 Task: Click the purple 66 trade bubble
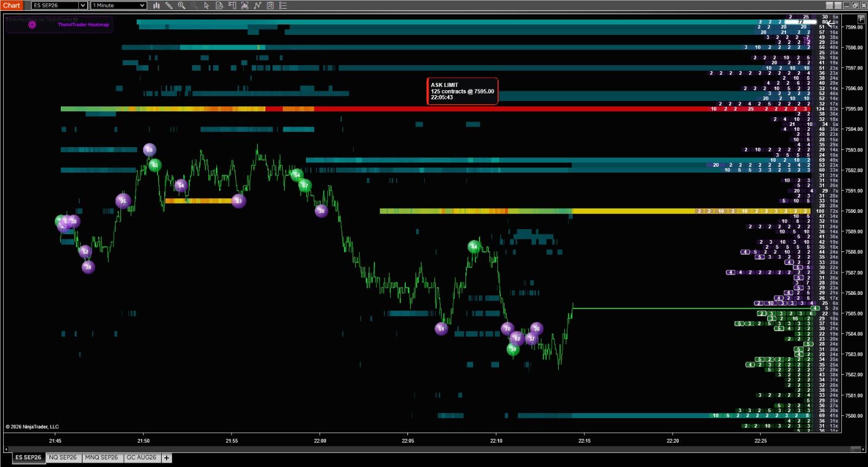coord(150,149)
